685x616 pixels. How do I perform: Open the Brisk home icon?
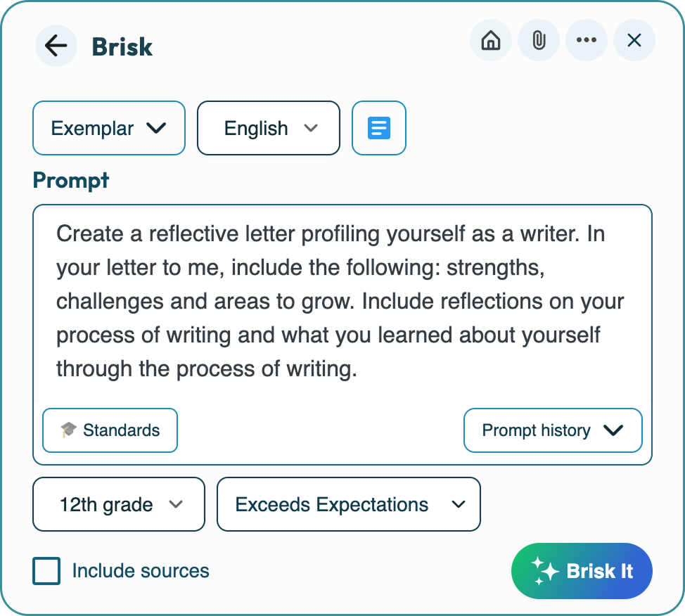point(491,40)
